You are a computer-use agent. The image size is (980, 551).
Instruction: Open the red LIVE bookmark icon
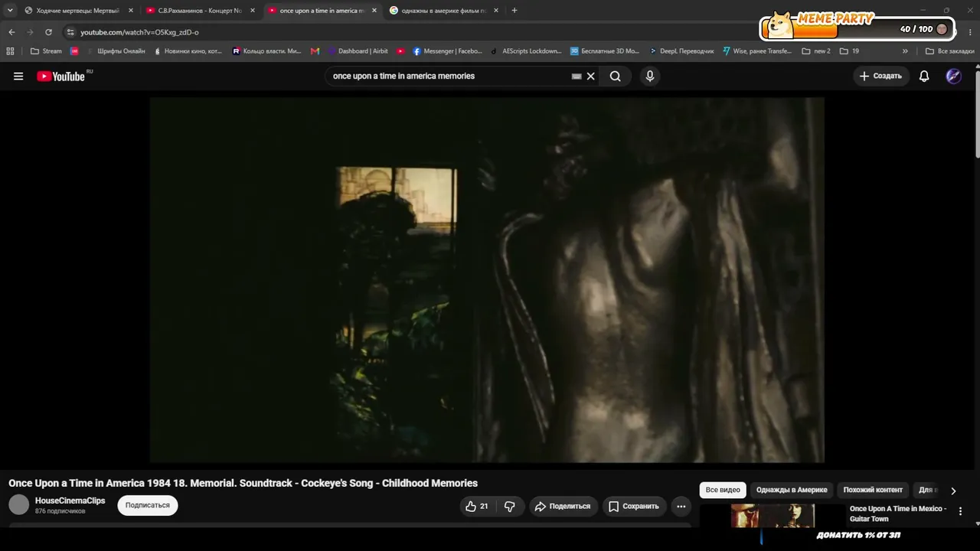tap(74, 51)
